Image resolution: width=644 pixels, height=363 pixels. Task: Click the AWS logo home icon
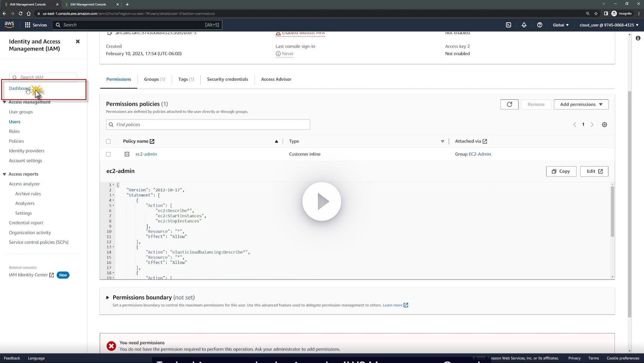coord(9,25)
